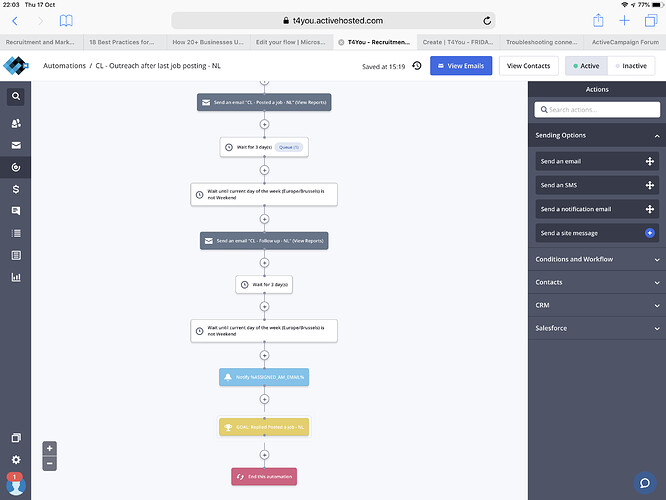This screenshot has width=666, height=500.
Task: Expand the Salesforce actions section
Action: pyautogui.click(x=596, y=328)
